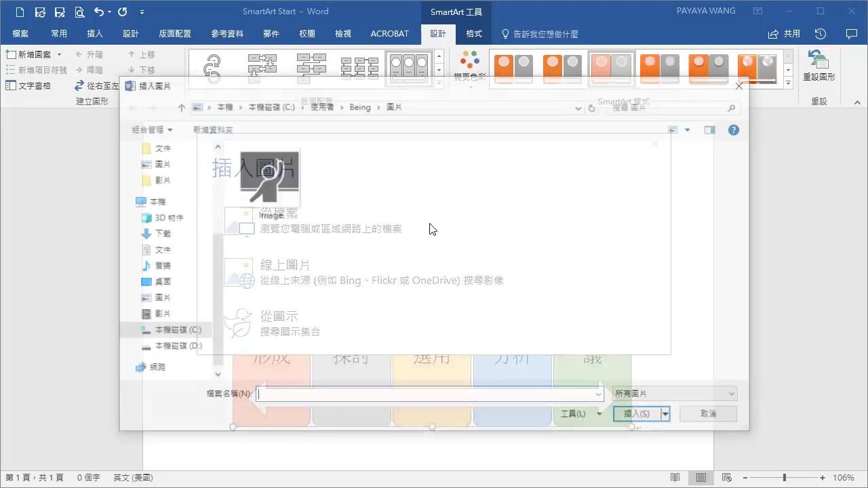Click the 下移 move down button
Image resolution: width=868 pixels, height=488 pixels.
[142, 70]
